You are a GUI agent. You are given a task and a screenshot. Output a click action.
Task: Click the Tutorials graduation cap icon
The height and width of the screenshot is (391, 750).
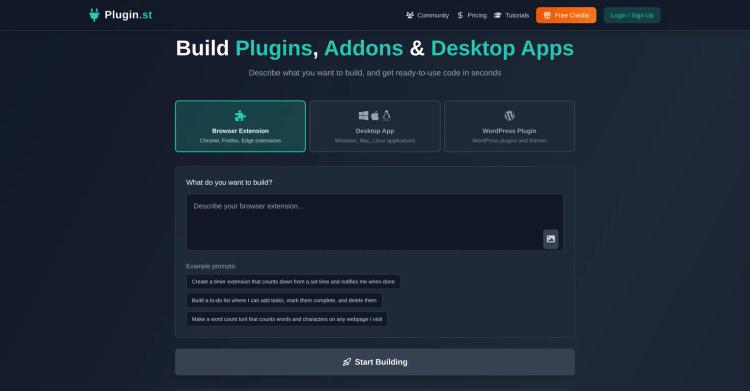pos(497,15)
